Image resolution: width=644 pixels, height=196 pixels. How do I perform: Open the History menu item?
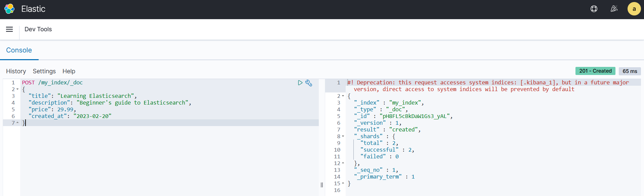pyautogui.click(x=16, y=71)
